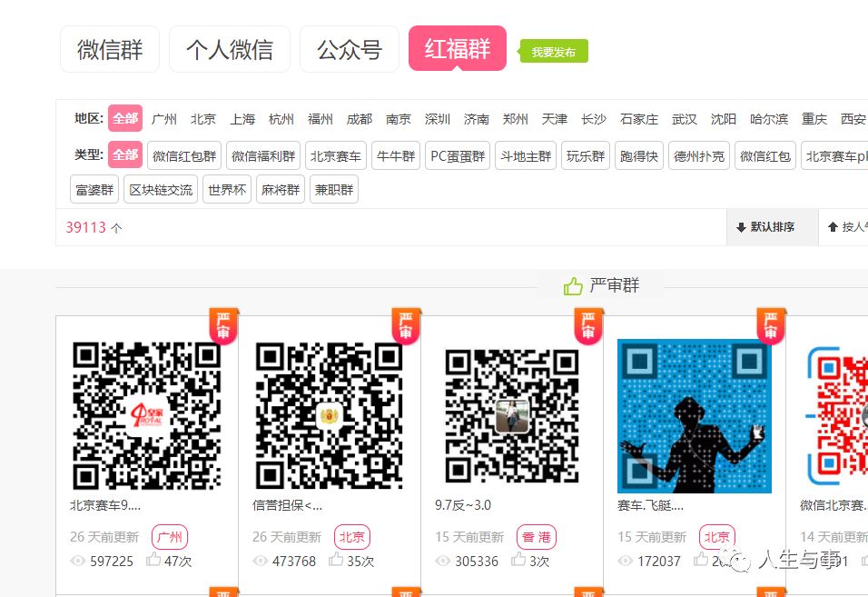The height and width of the screenshot is (597, 868).
Task: Click the 北京 tag on 赛车.飞艇 card
Action: point(717,537)
